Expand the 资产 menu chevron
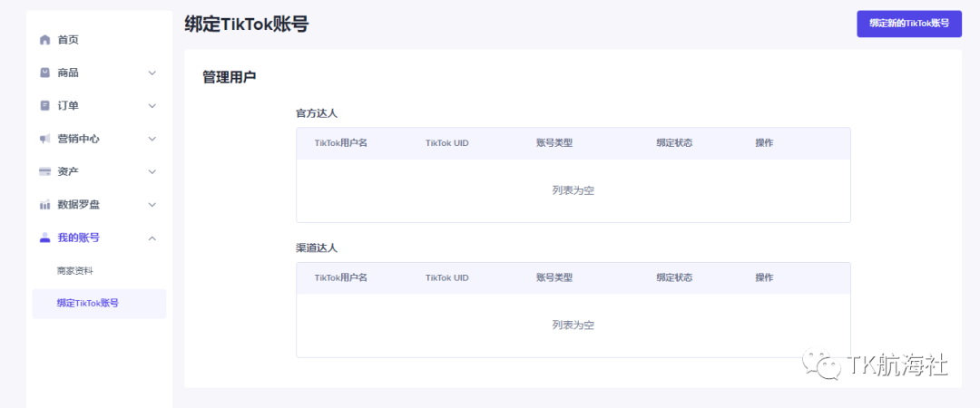Image resolution: width=980 pixels, height=408 pixels. pyautogui.click(x=152, y=171)
